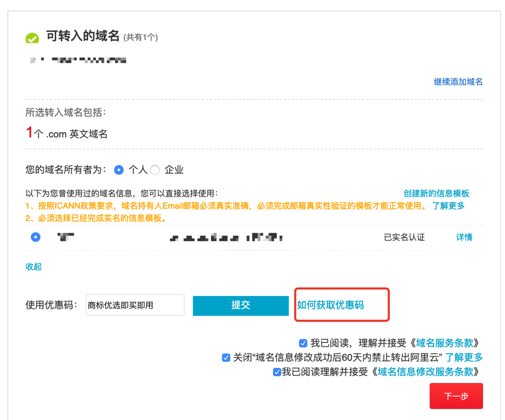Click the 可转入的域名 heading
This screenshot has width=505, height=420.
click(83, 36)
